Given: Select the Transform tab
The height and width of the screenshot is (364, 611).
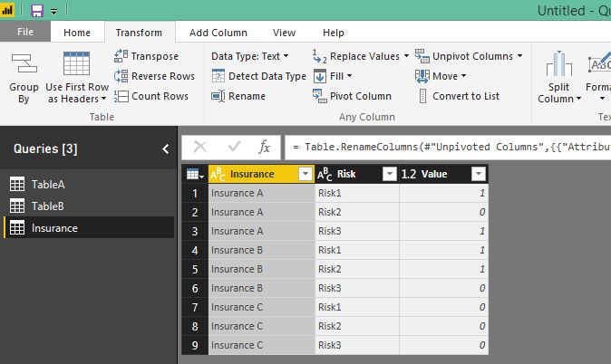Looking at the screenshot, I should pos(139,33).
